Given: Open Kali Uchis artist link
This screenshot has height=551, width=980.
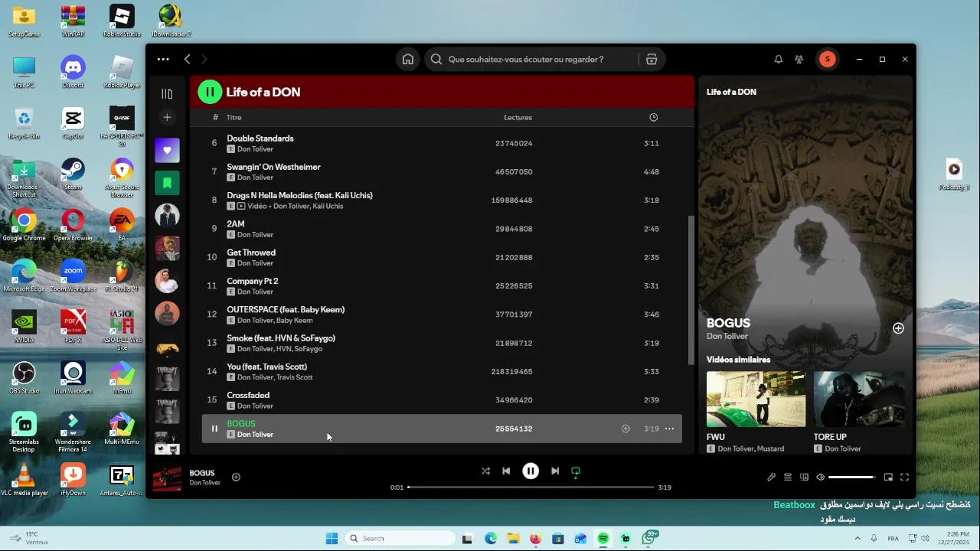Looking at the screenshot, I should [x=328, y=207].
